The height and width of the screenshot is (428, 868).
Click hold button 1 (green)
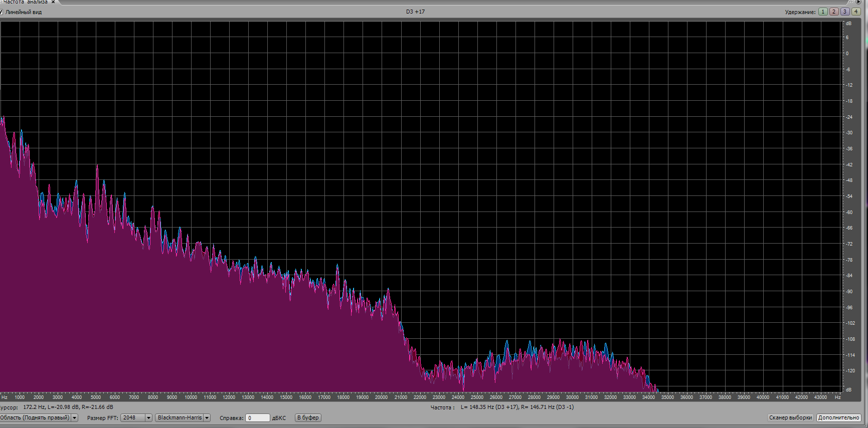pos(823,12)
